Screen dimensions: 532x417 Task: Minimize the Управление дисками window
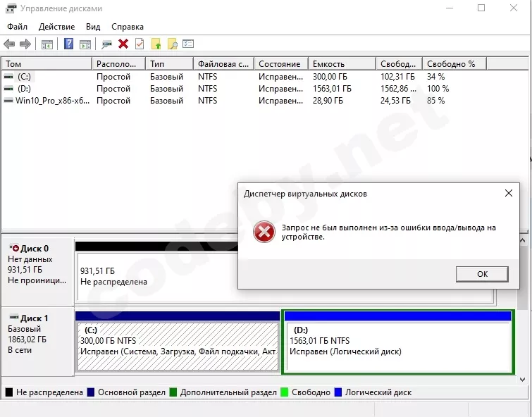click(x=450, y=8)
